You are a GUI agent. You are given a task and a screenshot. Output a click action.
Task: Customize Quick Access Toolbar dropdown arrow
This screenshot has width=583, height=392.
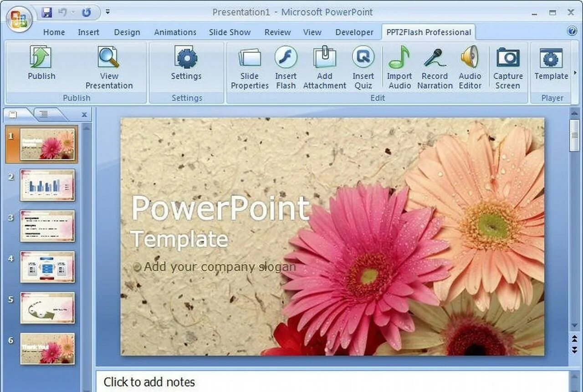(x=107, y=12)
